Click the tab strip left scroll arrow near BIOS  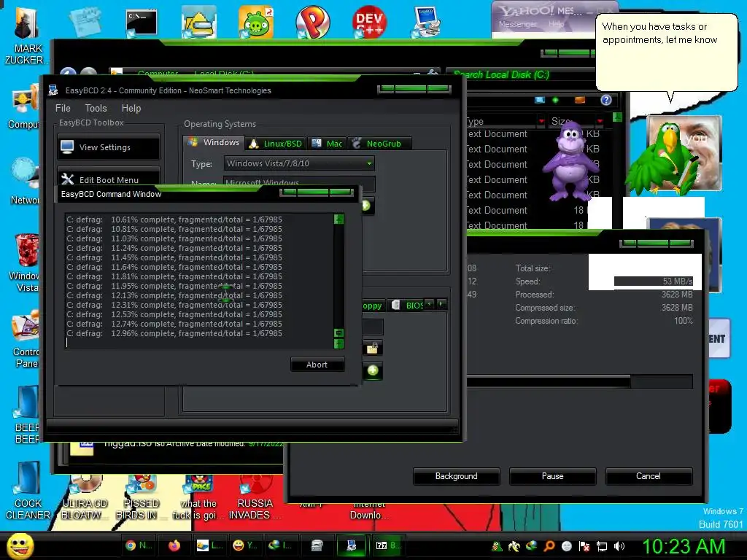(x=430, y=304)
